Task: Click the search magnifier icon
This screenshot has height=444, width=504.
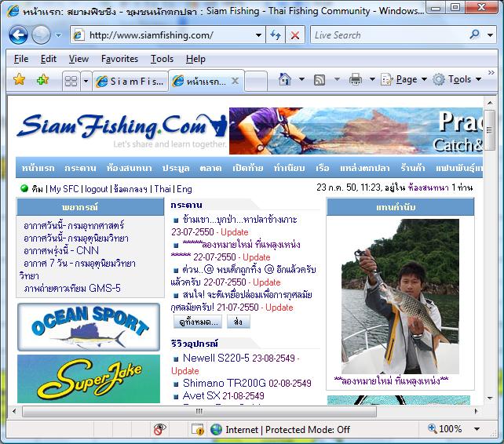Action: pos(474,35)
